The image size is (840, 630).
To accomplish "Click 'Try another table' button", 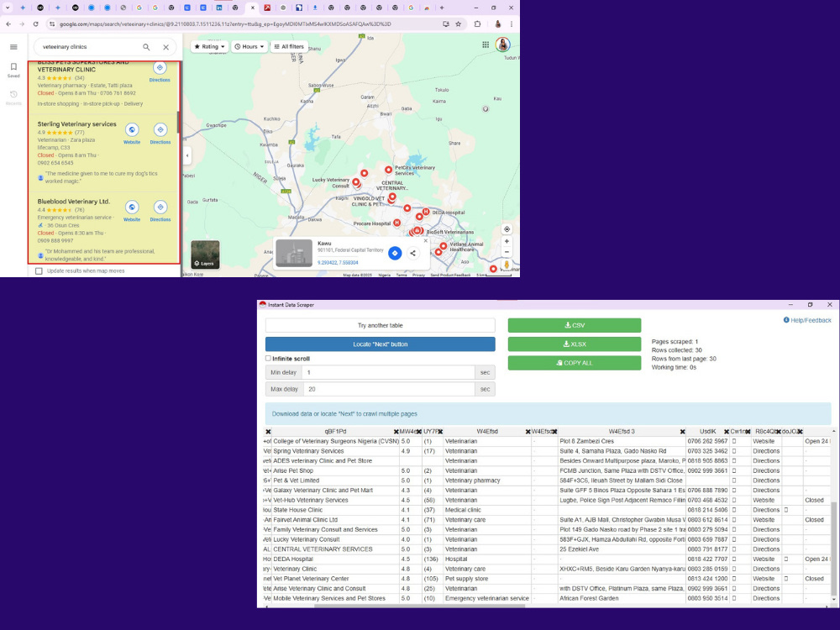I will click(381, 325).
